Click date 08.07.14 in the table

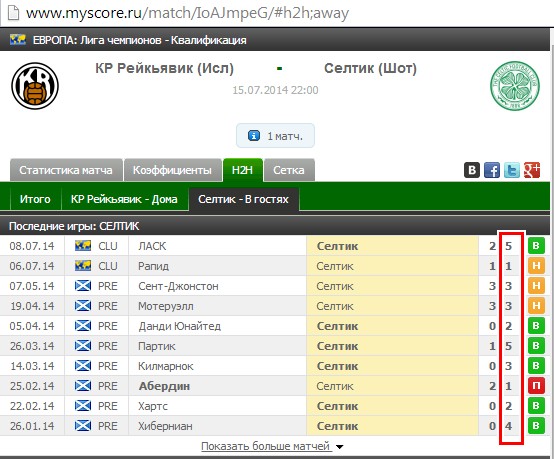pyautogui.click(x=32, y=246)
